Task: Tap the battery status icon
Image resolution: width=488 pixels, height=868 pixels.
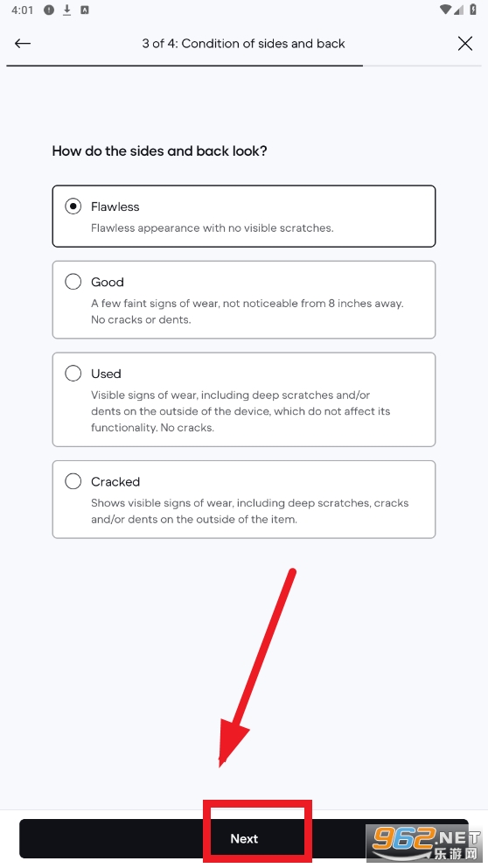Action: (473, 10)
